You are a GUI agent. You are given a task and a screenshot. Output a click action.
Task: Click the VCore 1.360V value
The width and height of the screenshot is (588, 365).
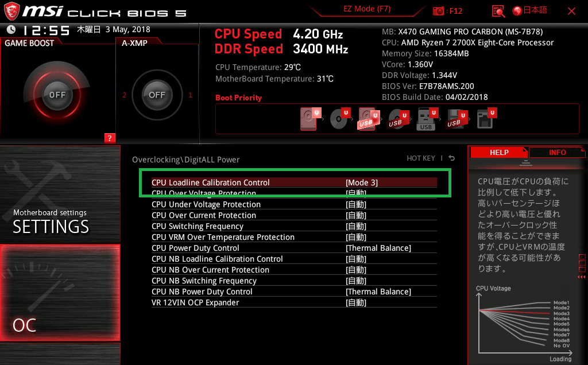(x=420, y=64)
